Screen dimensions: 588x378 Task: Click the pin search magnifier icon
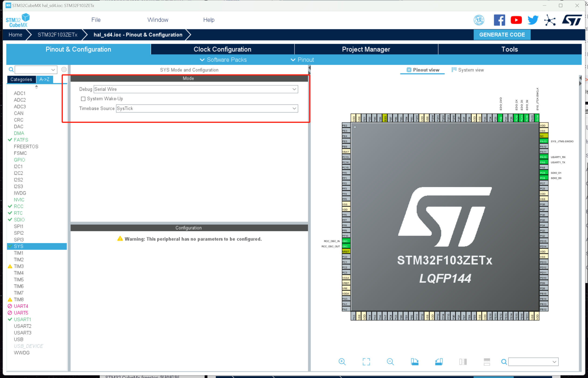pos(504,362)
